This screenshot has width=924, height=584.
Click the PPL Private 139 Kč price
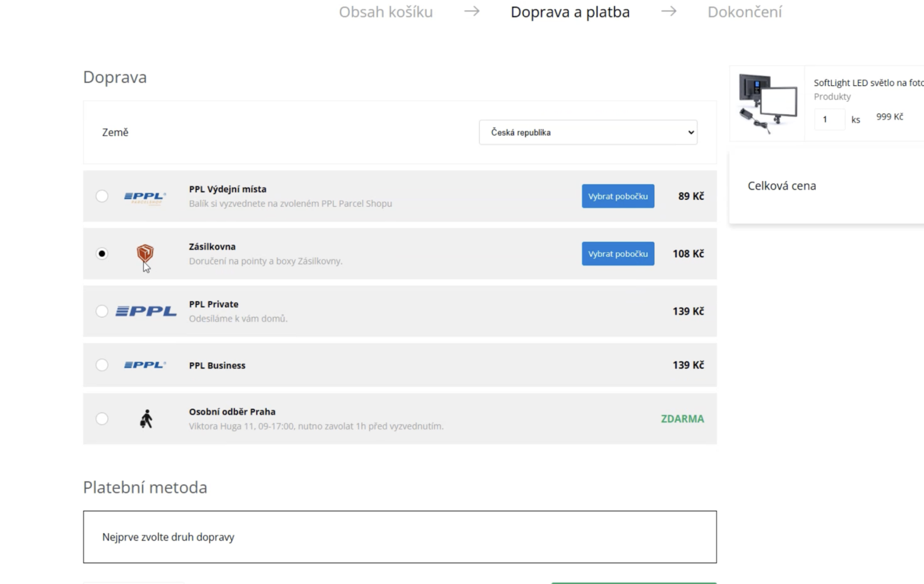tap(688, 311)
